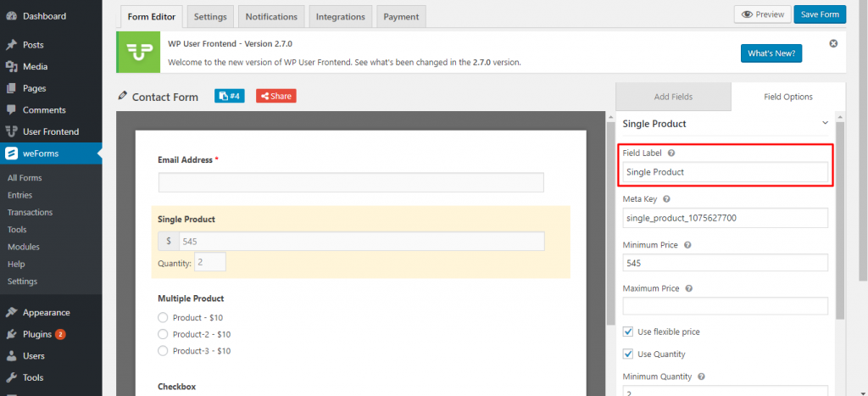The width and height of the screenshot is (868, 396).
Task: Click the #4 form ID button
Action: (x=229, y=96)
